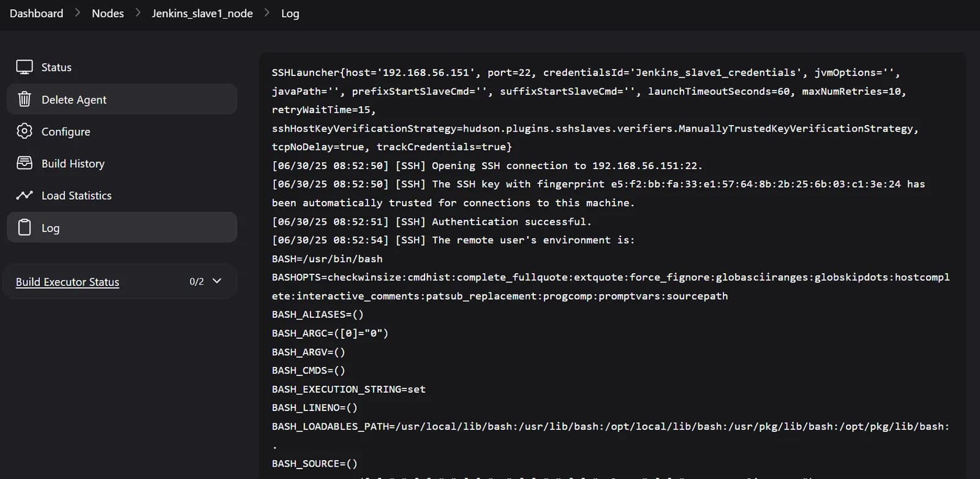
Task: Open the Status sidebar item
Action: pyautogui.click(x=122, y=67)
